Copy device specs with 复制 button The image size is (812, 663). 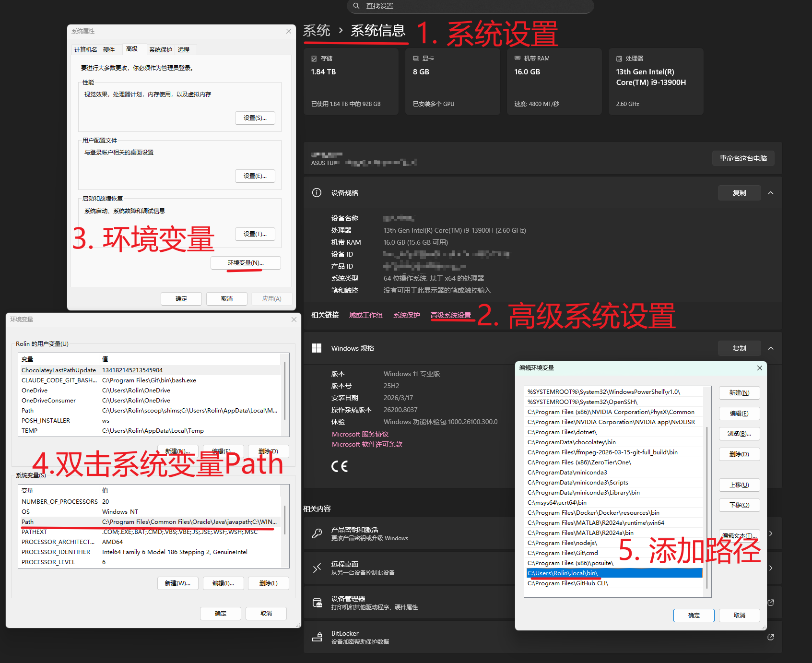pos(740,193)
